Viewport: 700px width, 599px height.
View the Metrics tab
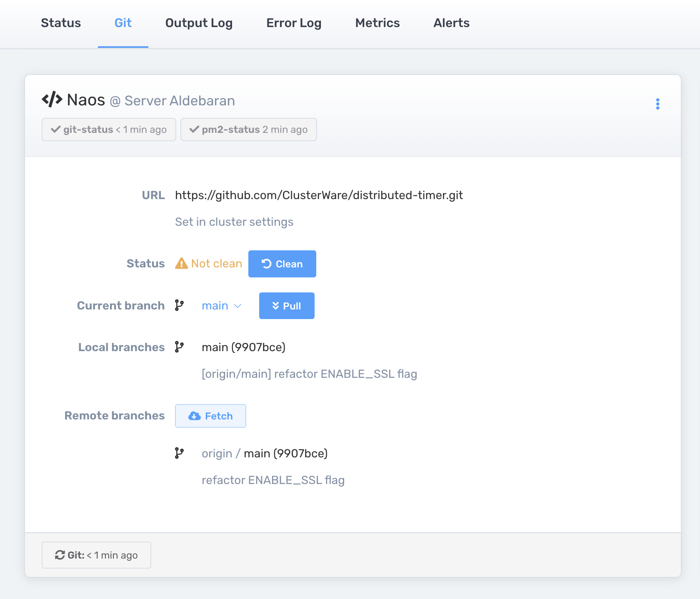377,23
